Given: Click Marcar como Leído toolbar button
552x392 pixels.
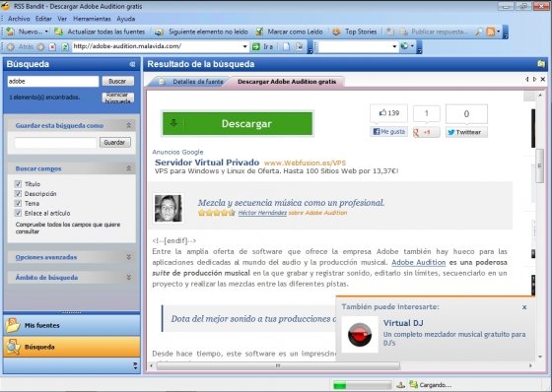Looking at the screenshot, I should tap(290, 32).
